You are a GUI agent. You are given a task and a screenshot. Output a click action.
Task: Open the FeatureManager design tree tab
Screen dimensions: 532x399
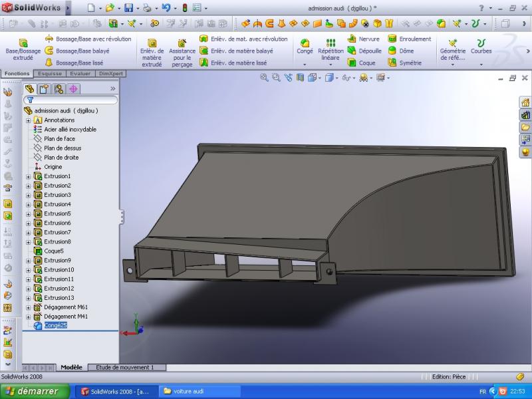(29, 89)
